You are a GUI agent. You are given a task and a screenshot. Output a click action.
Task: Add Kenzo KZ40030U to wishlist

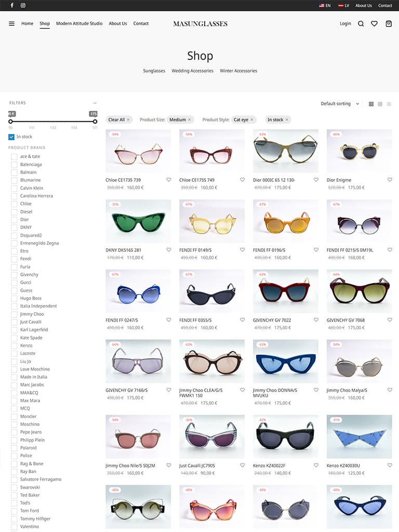[390, 465]
